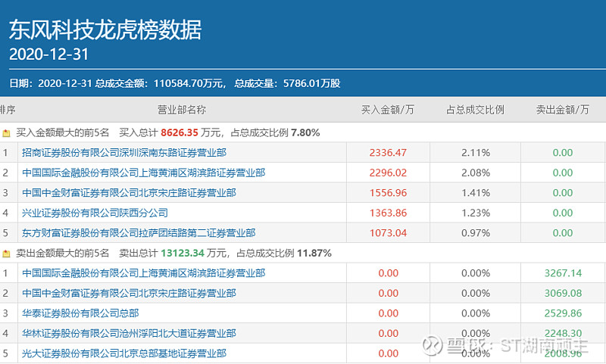This screenshot has width=606, height=364.
Task: Open 东方财富证券拉萨团结路第二证券营业部 link
Action: click(x=139, y=233)
